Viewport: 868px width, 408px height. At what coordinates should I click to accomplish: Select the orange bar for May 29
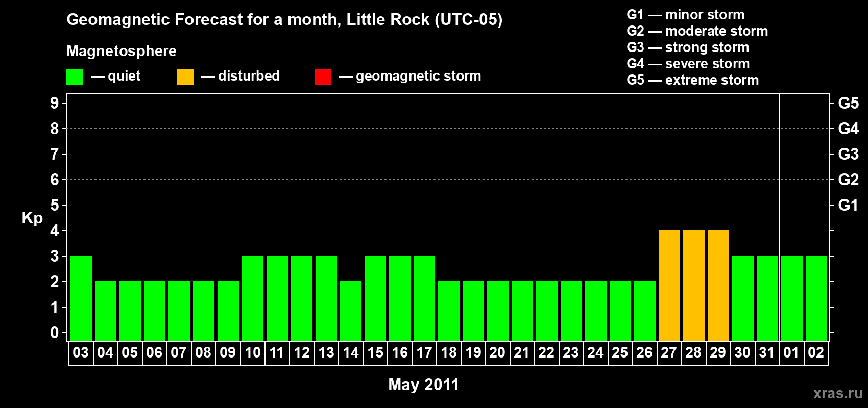718,285
